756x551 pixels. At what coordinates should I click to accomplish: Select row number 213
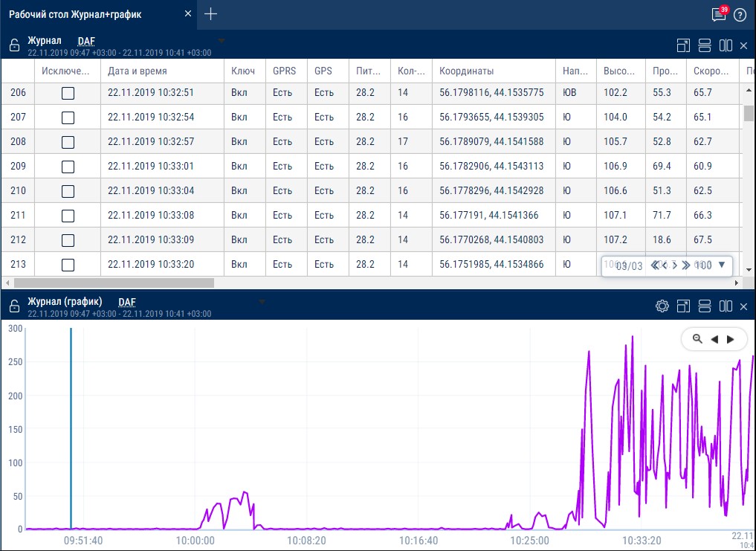pyautogui.click(x=18, y=265)
